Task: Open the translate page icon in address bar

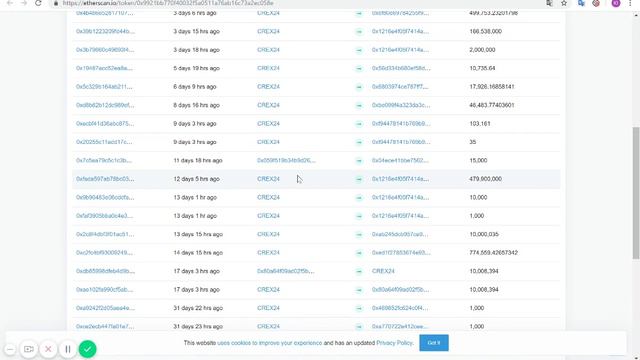Action: point(549,3)
